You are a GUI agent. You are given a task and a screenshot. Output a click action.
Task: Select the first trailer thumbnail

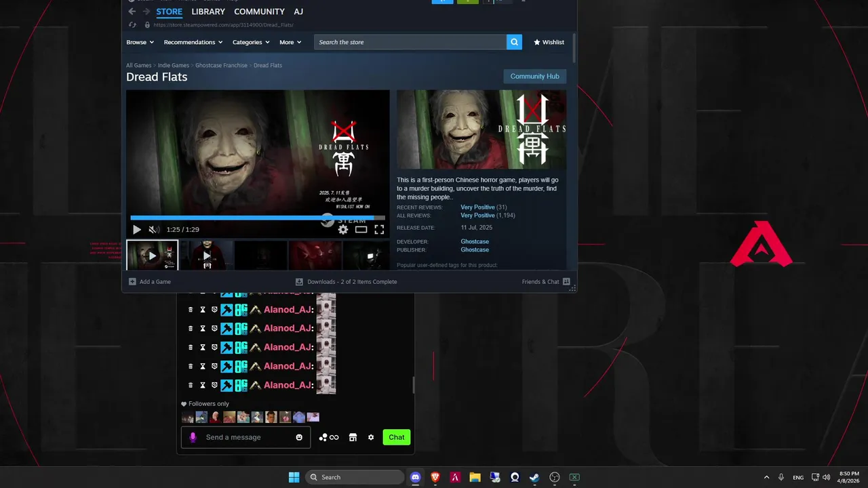coord(153,256)
